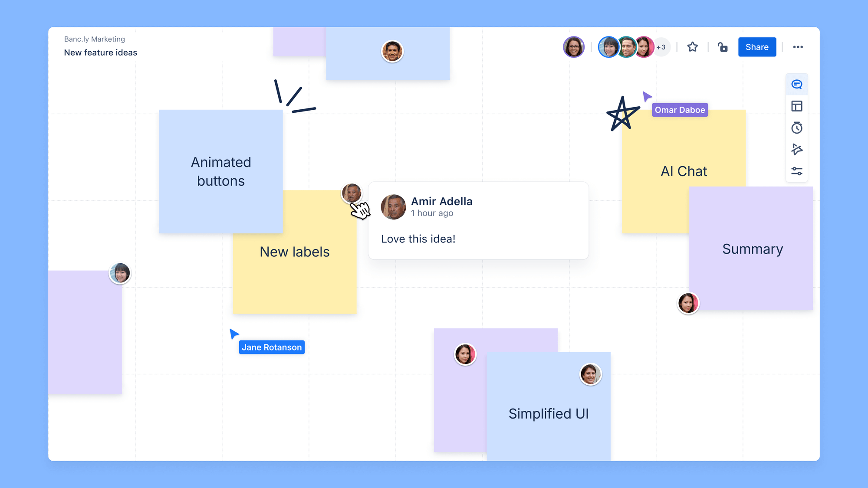The image size is (868, 488).
Task: Open the overflow menu with three dots
Action: [x=798, y=46]
